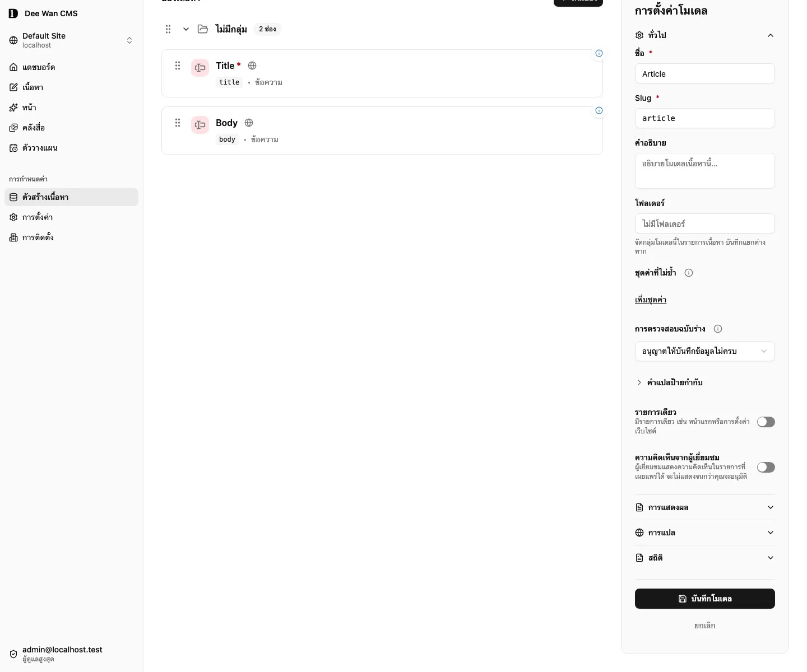Screen dimensions: 807x672
Task: Collapse the ทั่วไป section
Action: tap(705, 35)
